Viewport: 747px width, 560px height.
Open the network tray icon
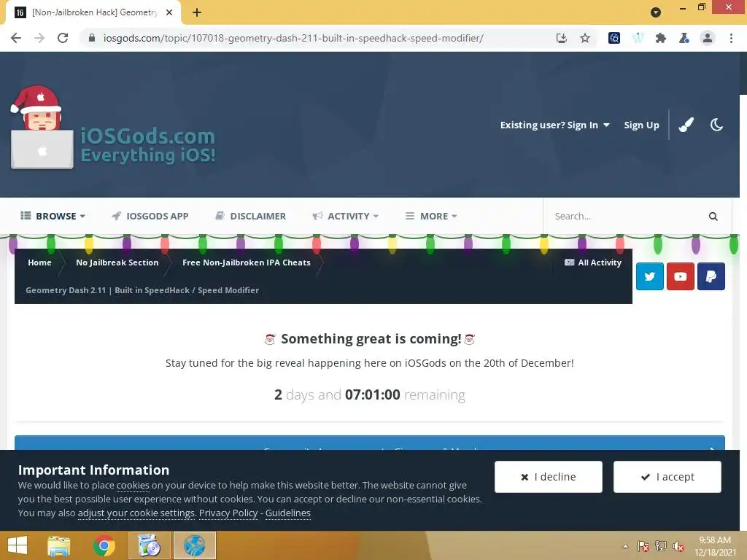coord(661,546)
